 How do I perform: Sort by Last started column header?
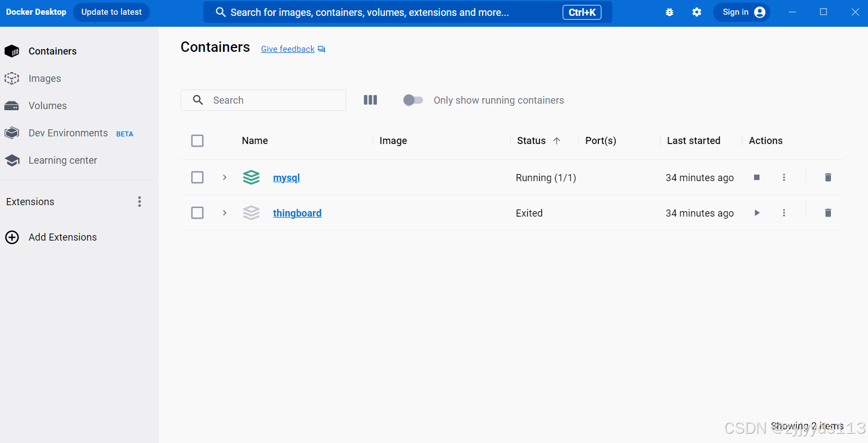[694, 141]
